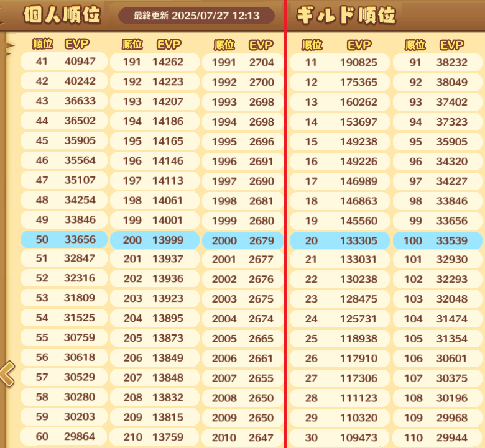Screen dimensions: 485x448
Task: Click guild rank 91 row with 38232
Action: (x=438, y=63)
